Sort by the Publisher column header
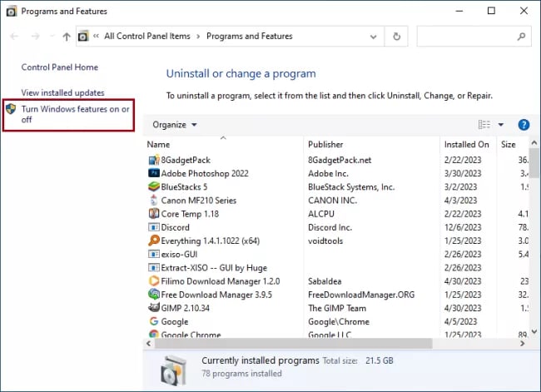 point(371,144)
